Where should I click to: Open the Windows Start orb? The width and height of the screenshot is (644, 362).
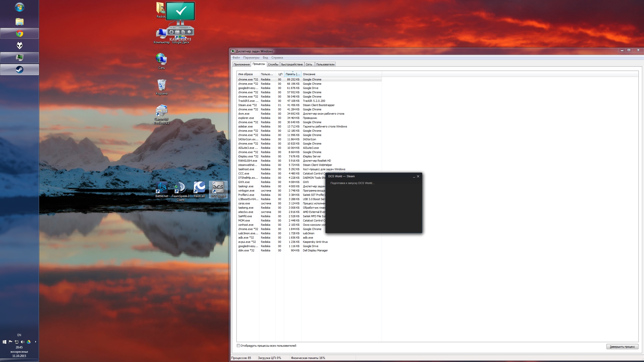(20, 7)
